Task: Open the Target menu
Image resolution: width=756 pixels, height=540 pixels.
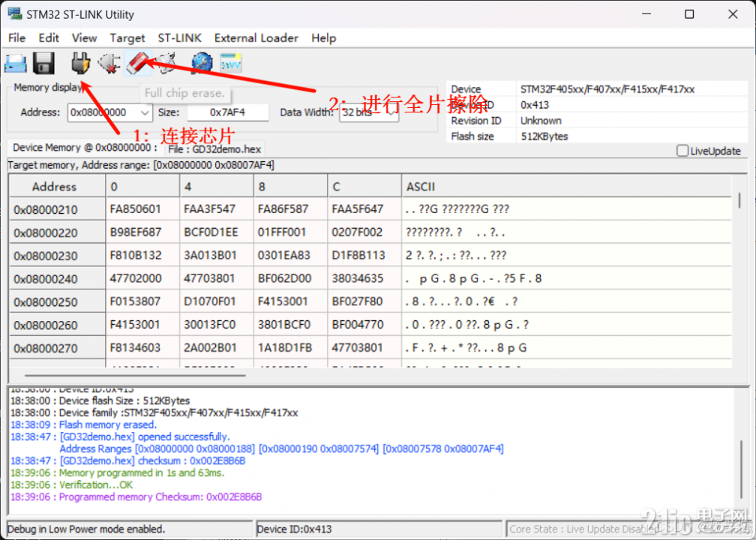Action: pyautogui.click(x=127, y=37)
